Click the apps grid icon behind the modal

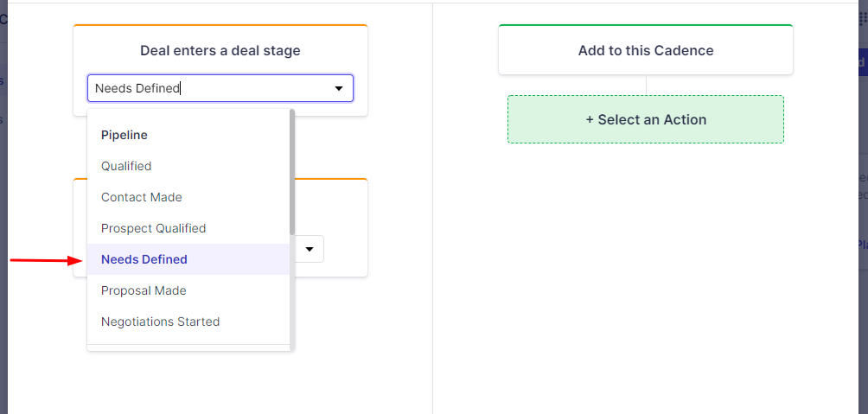864,19
